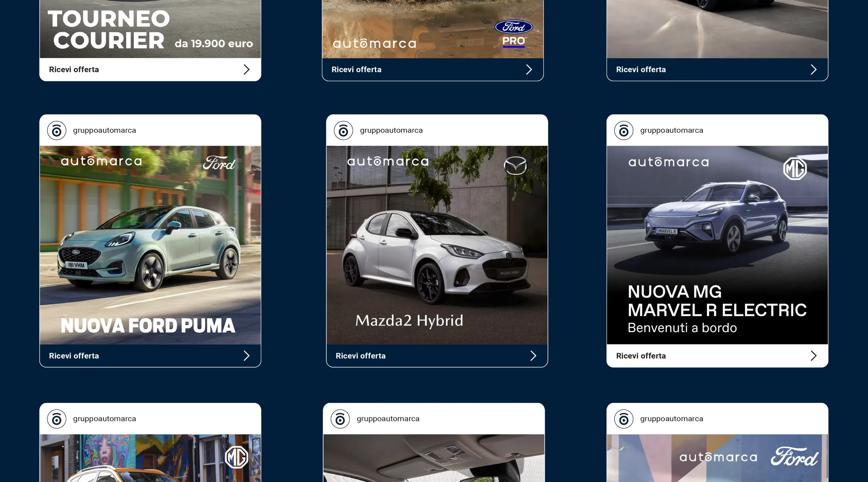Click the profile icon above the car interior post
The height and width of the screenshot is (482, 868).
(340, 419)
